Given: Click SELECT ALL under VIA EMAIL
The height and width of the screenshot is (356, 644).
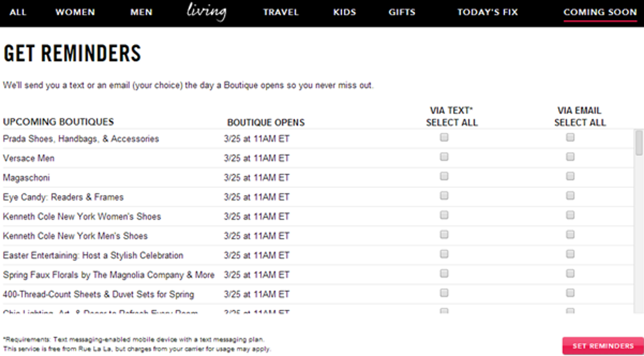Looking at the screenshot, I should tap(580, 123).
